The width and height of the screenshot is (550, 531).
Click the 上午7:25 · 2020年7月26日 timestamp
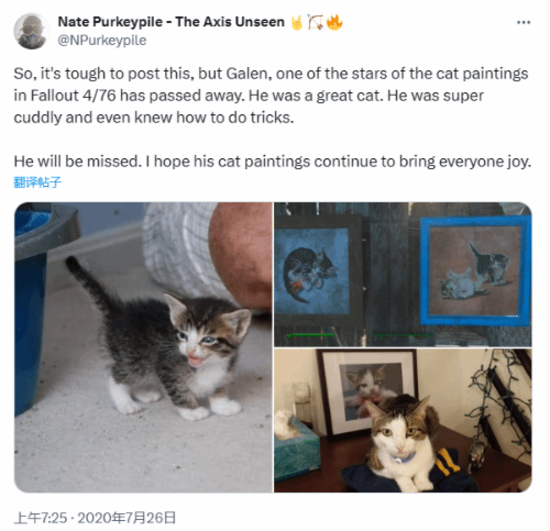click(x=95, y=518)
